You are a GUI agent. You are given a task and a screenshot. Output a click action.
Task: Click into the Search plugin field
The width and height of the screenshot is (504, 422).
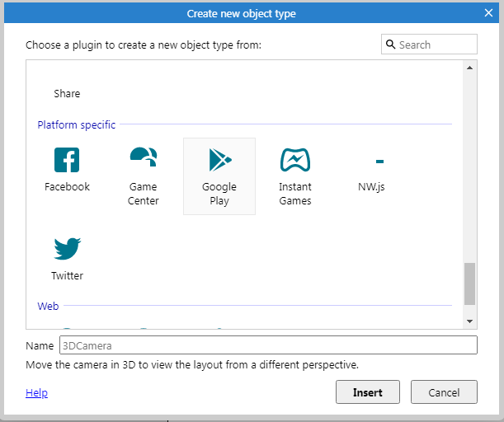[x=429, y=45]
